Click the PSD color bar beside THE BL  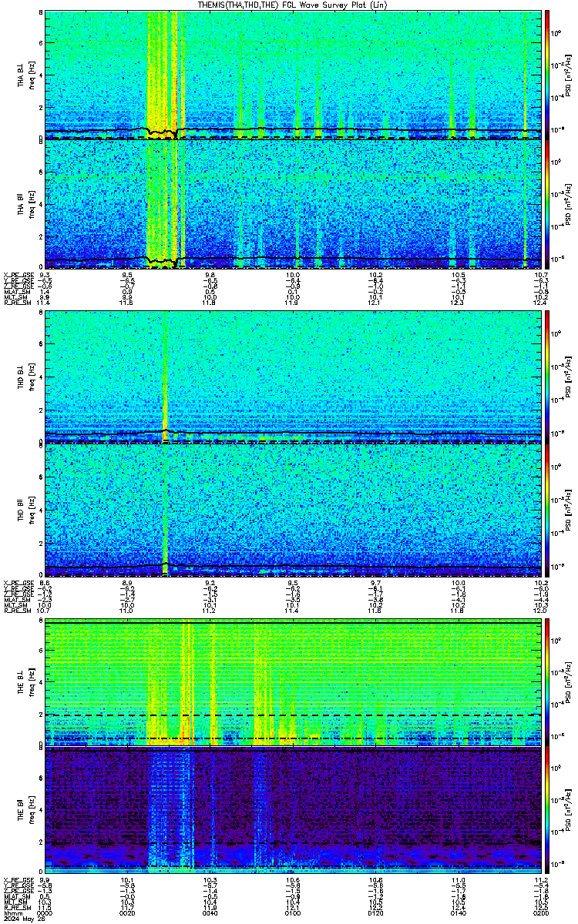click(x=547, y=681)
